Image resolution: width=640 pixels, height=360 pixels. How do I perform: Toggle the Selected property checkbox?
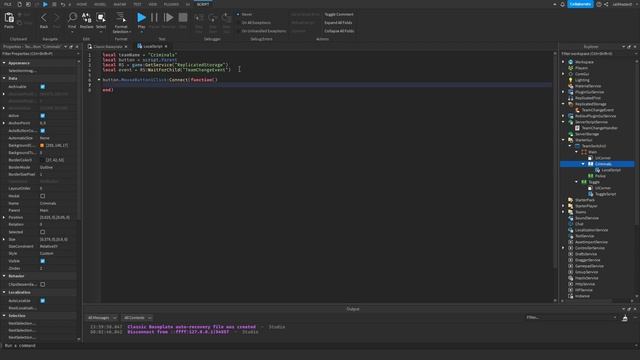43,232
